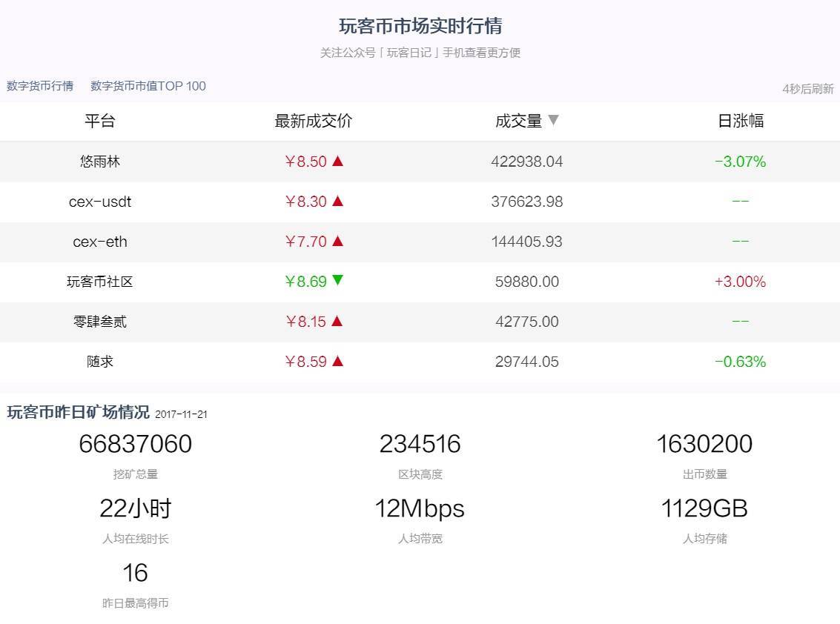Click the mining total 66837060
This screenshot has width=840, height=624.
click(136, 444)
